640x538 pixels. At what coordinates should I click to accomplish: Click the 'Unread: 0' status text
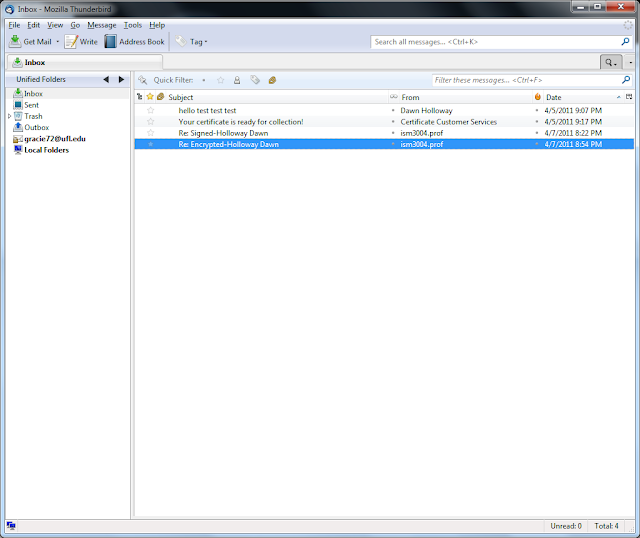click(566, 526)
